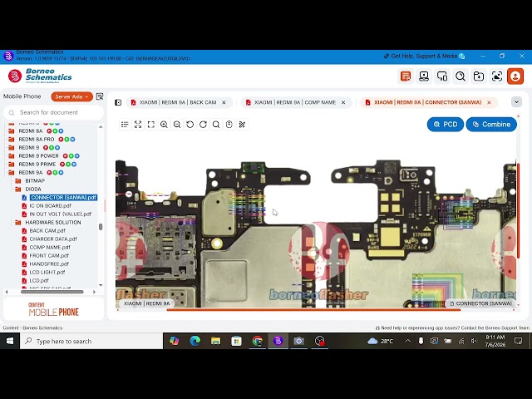Click inside the Search for document field
This screenshot has width=532, height=399.
tap(53, 112)
